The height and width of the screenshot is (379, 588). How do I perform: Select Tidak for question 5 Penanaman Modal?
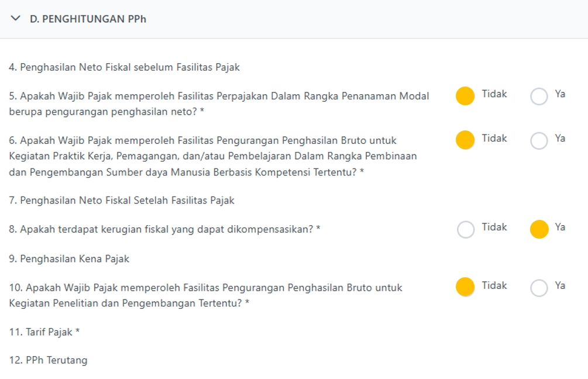[x=465, y=96]
